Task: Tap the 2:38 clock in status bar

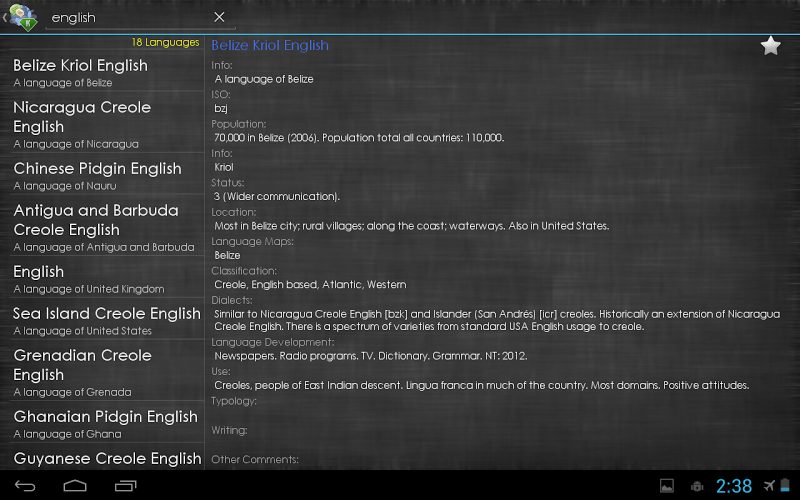Action: pos(734,486)
